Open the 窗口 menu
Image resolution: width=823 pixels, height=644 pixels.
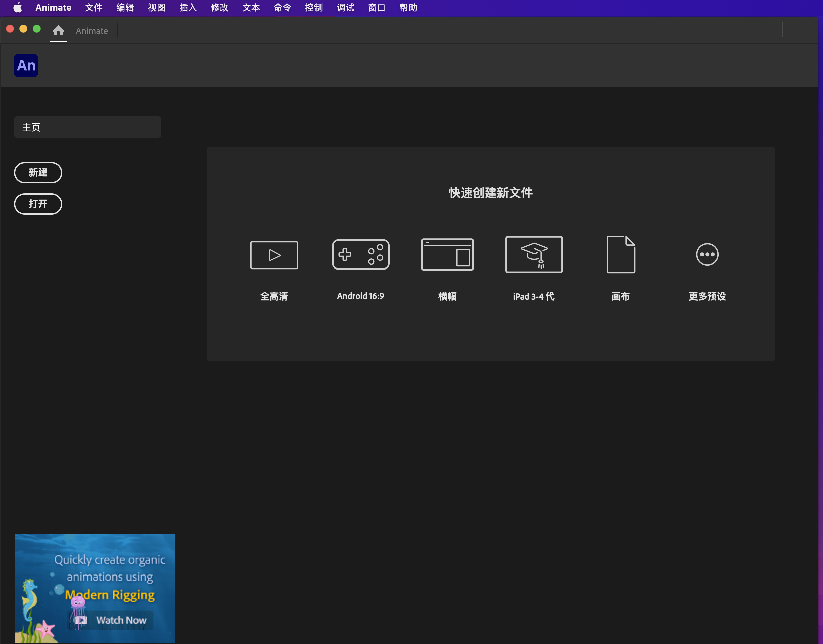tap(376, 8)
